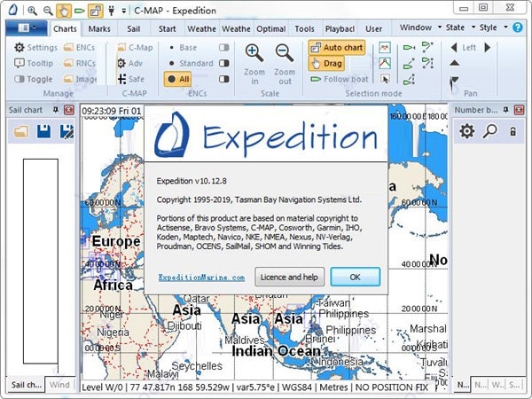The height and width of the screenshot is (399, 532).
Task: Pan the chart left
Action: [x=454, y=48]
